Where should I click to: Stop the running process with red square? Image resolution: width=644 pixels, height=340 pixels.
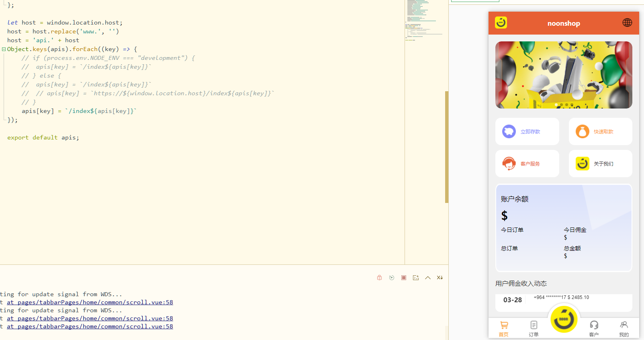(404, 278)
